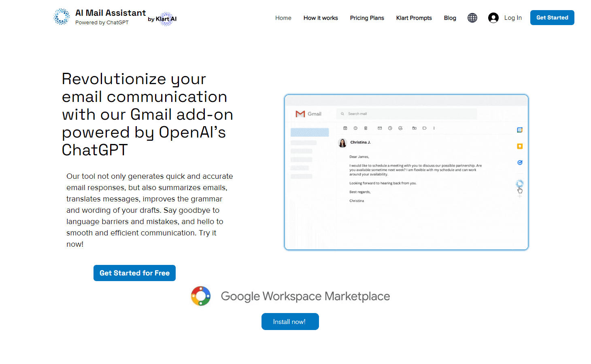Click the snooze clock icon in Gmail demo
The width and height of the screenshot is (591, 364).
[x=390, y=128]
